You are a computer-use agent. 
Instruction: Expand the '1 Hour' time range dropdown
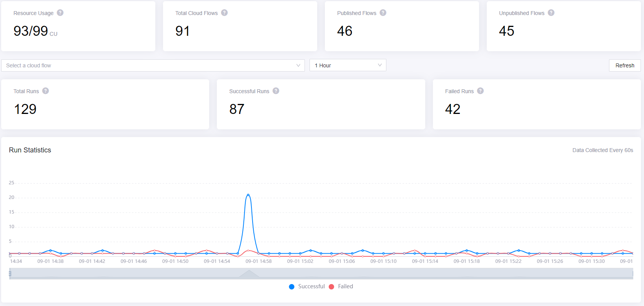pos(348,65)
